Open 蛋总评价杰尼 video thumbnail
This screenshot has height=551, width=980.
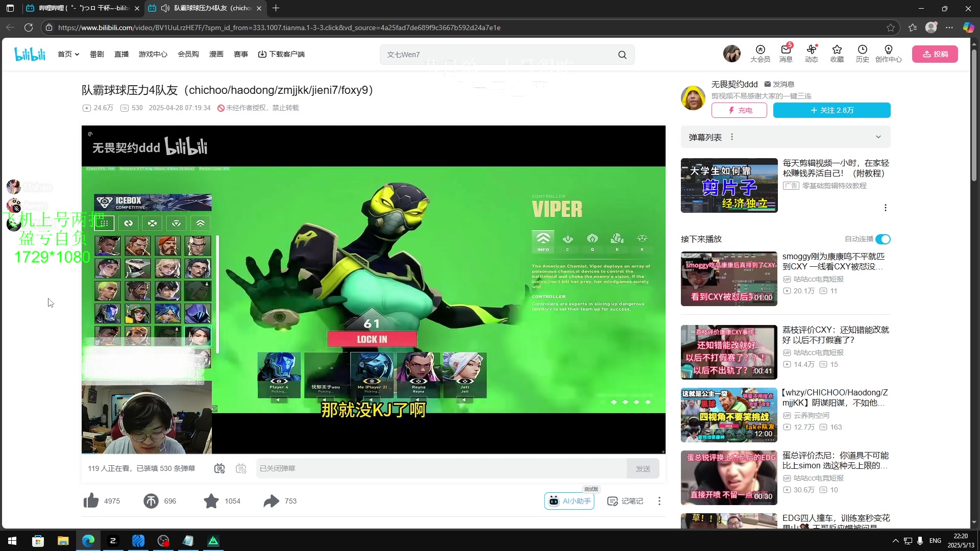[x=729, y=478]
